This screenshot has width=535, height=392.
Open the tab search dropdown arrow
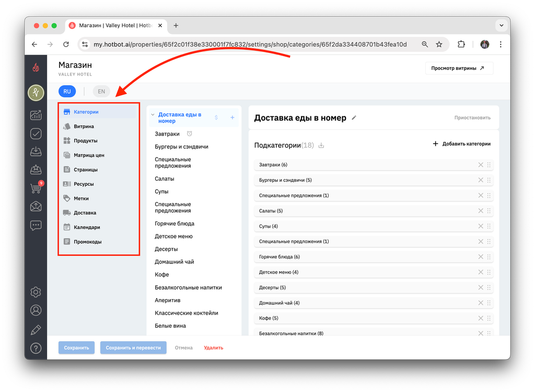[x=501, y=25]
